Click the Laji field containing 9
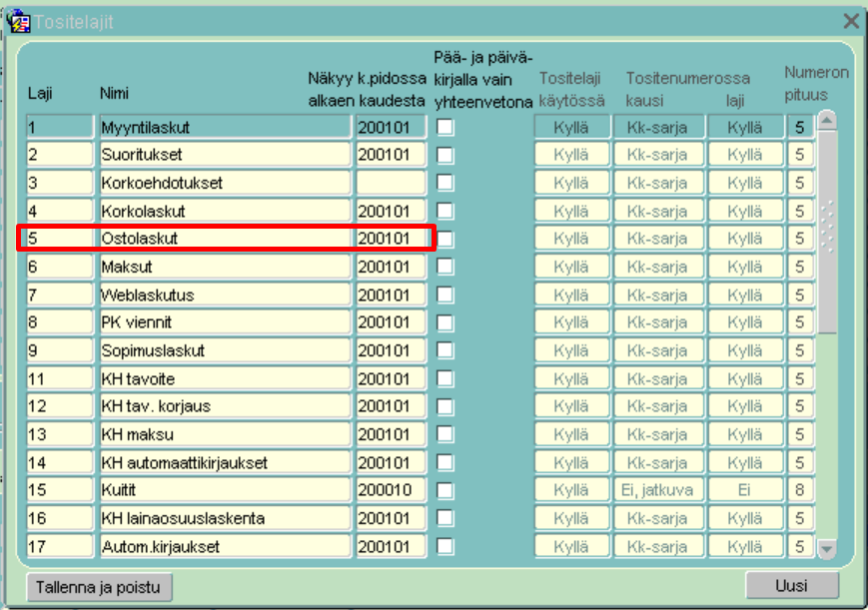 [x=60, y=350]
